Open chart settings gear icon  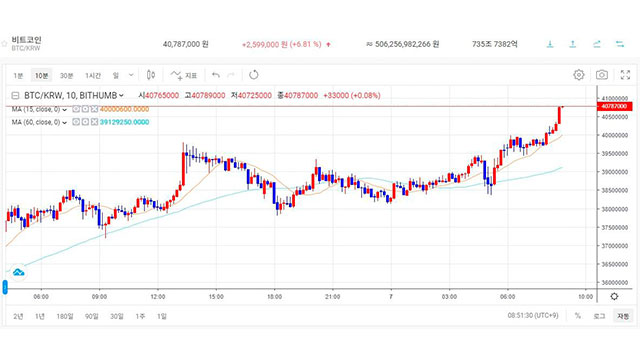click(578, 75)
